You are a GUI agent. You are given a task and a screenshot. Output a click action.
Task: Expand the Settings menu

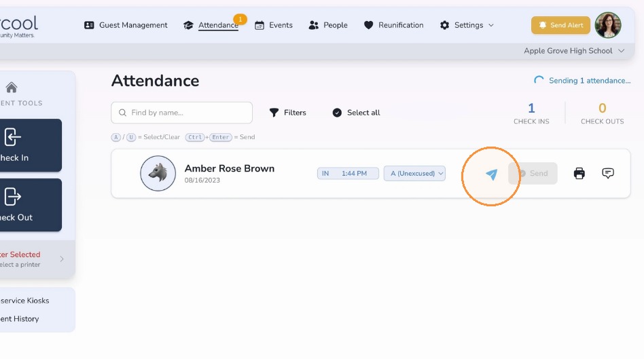[x=467, y=25]
